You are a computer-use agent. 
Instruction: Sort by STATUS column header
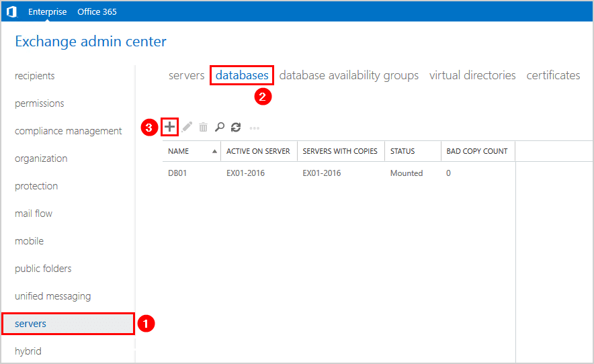coord(402,151)
